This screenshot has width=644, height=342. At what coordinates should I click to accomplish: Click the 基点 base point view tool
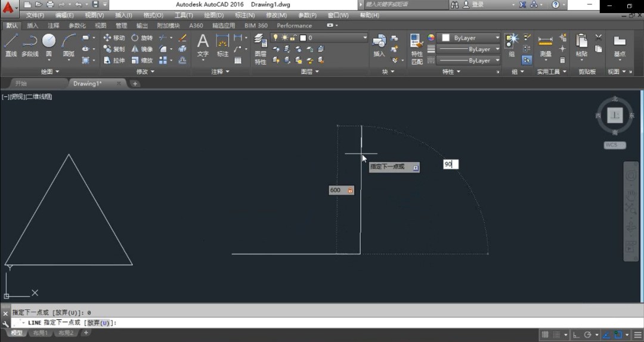[x=620, y=45]
